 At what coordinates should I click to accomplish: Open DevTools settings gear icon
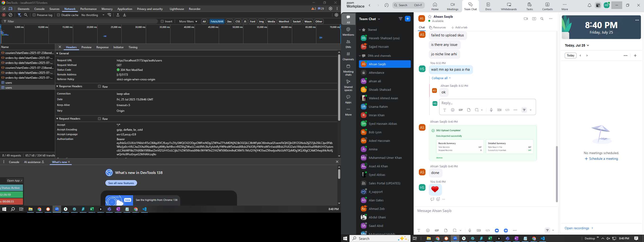pos(331,9)
